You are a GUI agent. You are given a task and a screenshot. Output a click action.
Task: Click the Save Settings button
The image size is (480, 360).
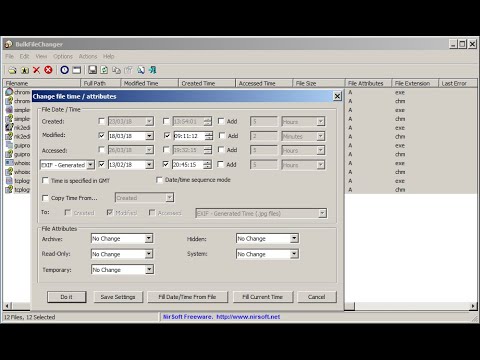(118, 297)
